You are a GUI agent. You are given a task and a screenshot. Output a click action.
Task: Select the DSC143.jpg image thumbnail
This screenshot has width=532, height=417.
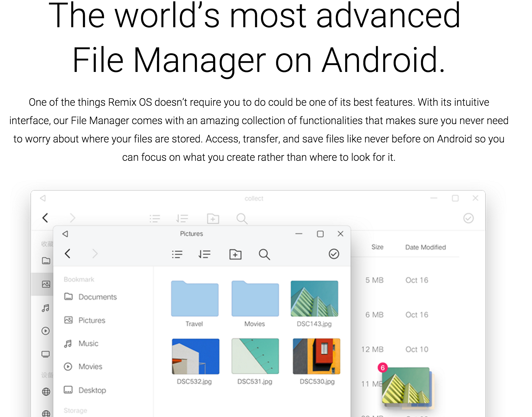tap(314, 299)
